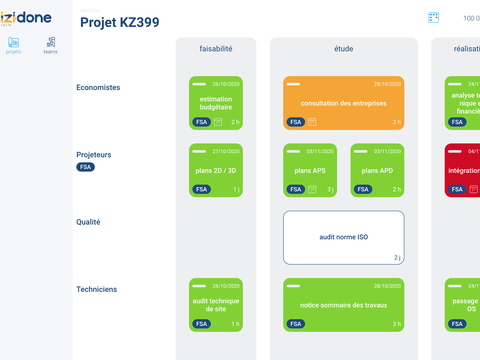
Task: Select the faisabilité column header
Action: click(x=216, y=49)
